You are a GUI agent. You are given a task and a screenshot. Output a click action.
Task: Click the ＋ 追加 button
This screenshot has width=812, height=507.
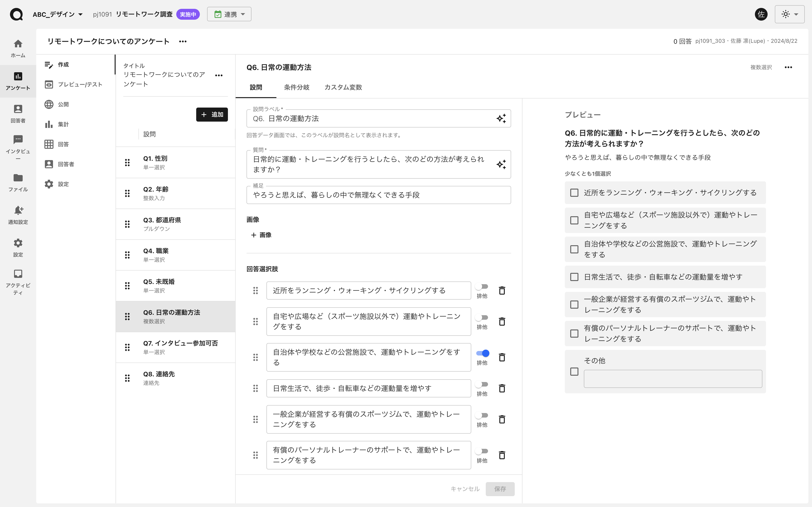(x=212, y=115)
